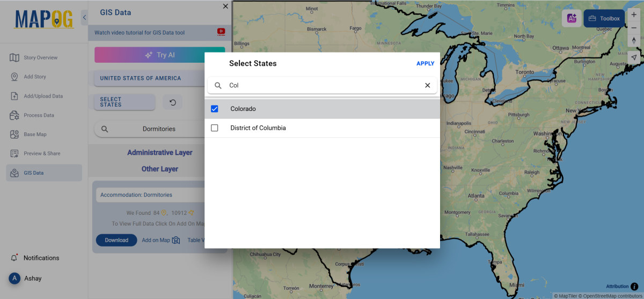
Task: Click the AI assistant icon on map
Action: coord(572,18)
